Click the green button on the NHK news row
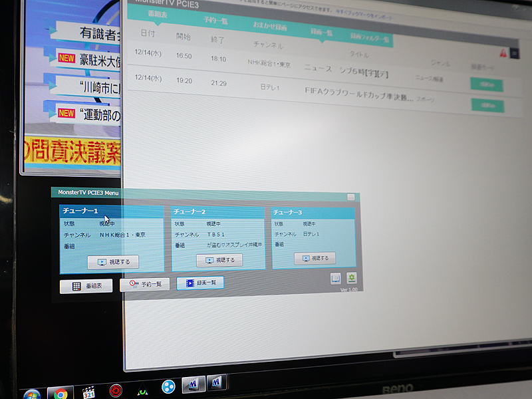This screenshot has height=399, width=532. point(487,84)
